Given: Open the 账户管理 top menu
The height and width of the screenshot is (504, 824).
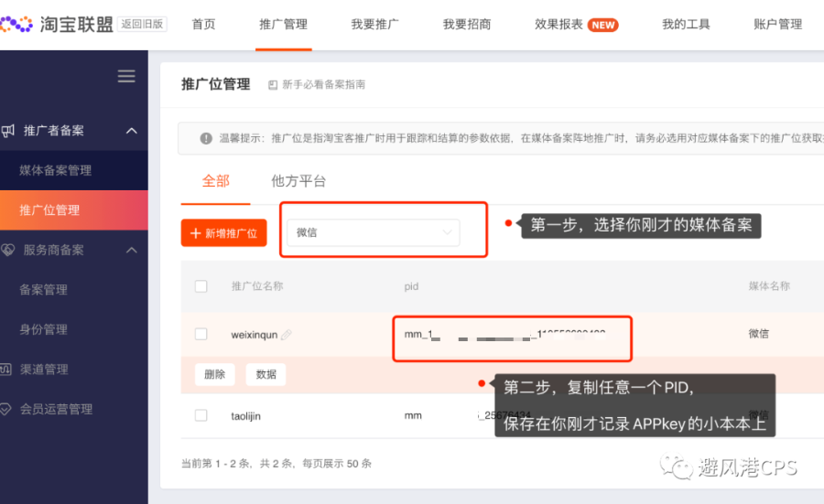Looking at the screenshot, I should point(777,24).
